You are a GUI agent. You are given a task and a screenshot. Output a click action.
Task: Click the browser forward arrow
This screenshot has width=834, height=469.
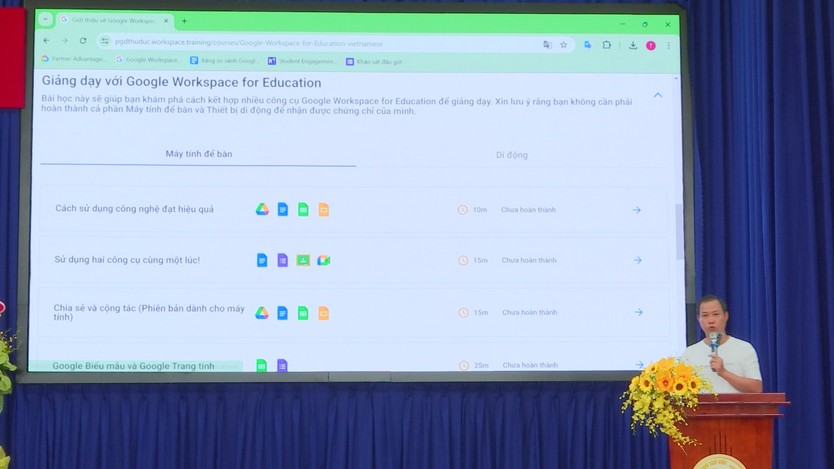64,40
